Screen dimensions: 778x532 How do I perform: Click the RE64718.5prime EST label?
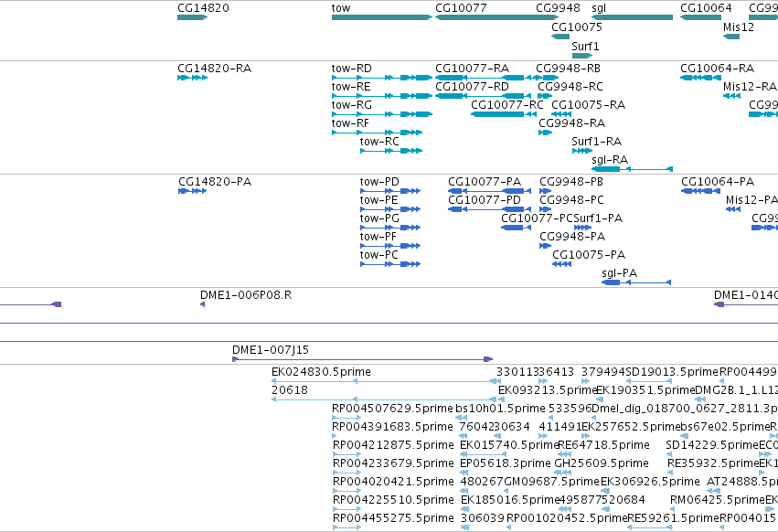coord(604,445)
